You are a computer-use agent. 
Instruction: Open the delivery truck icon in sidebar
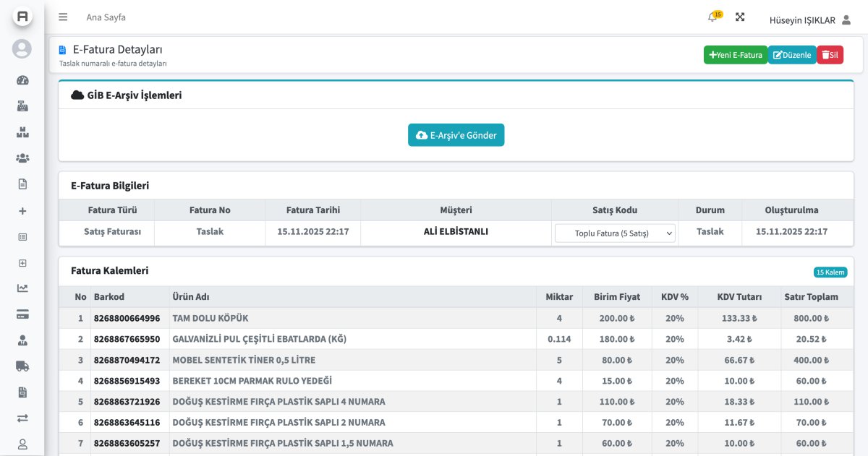pyautogui.click(x=22, y=366)
